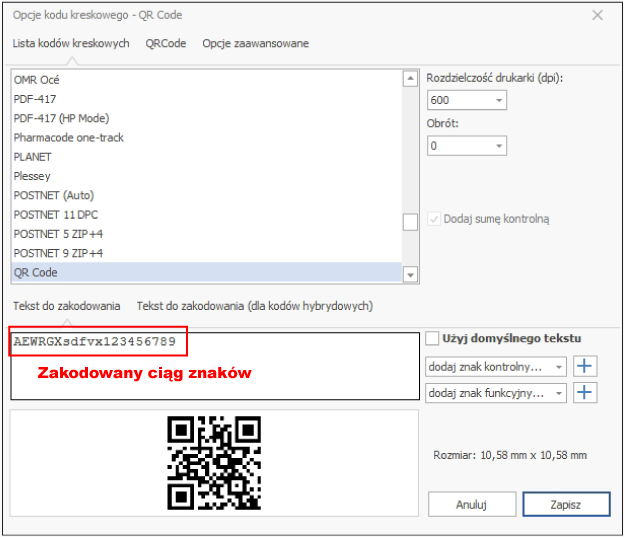This screenshot has height=537, width=624.
Task: Select Pharmacode one-track in the list
Action: 207,137
